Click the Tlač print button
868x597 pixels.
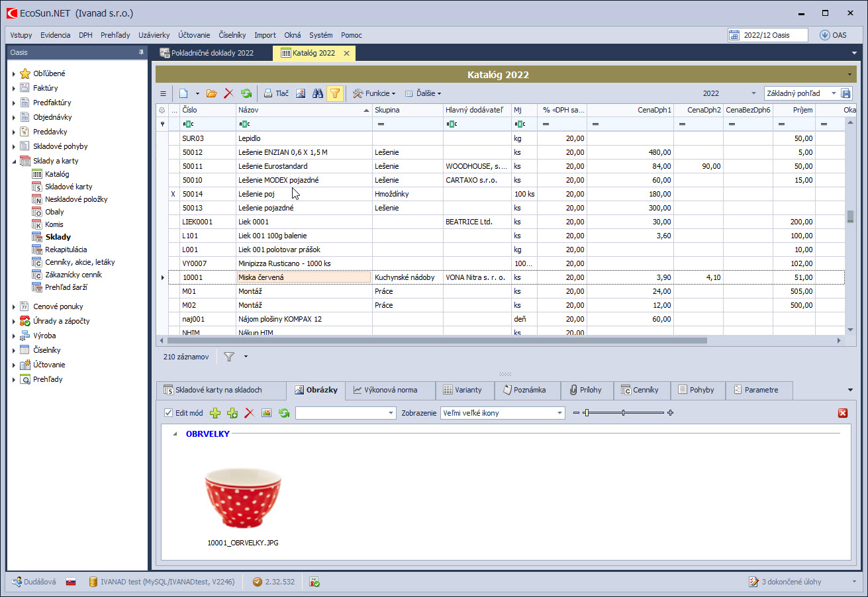[276, 93]
